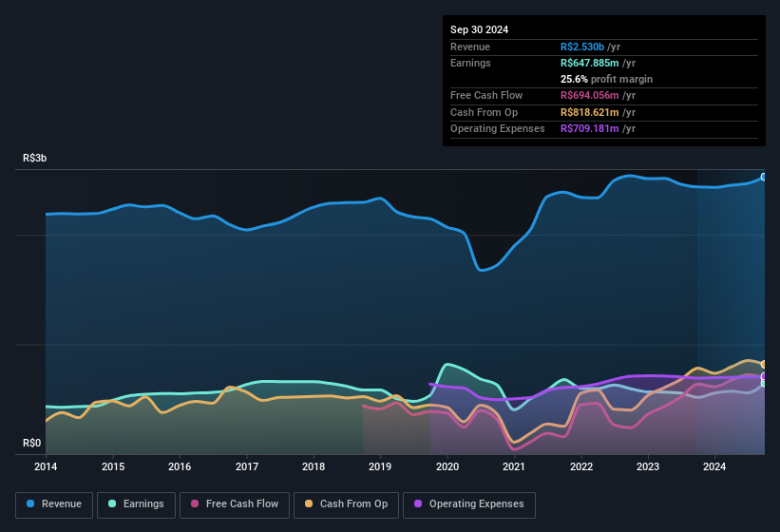This screenshot has height=532, width=780.
Task: Toggle the Earnings legend button
Action: pyautogui.click(x=136, y=504)
